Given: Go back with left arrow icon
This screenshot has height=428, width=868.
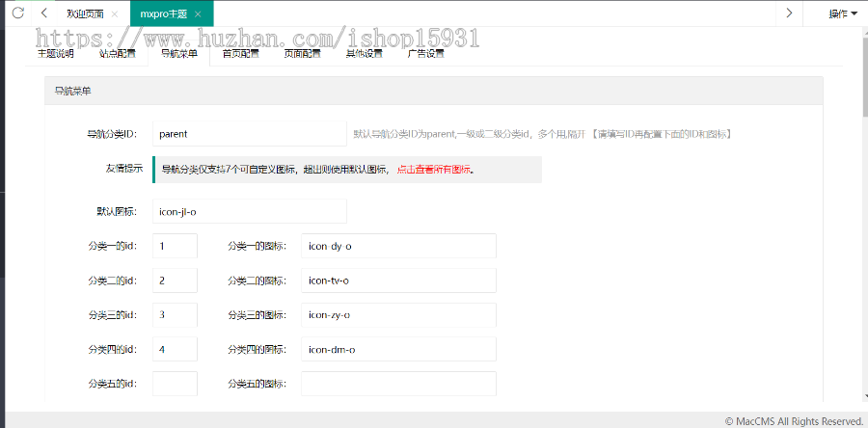Looking at the screenshot, I should (44, 13).
